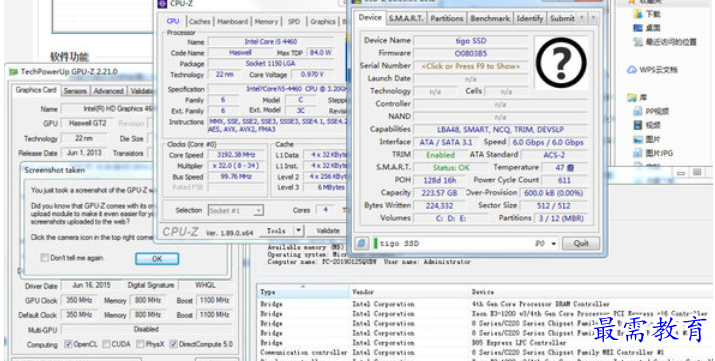The width and height of the screenshot is (715, 361).
Task: Click the 4th Gen Core Processor DRAM Controller entry
Action: [x=540, y=304]
